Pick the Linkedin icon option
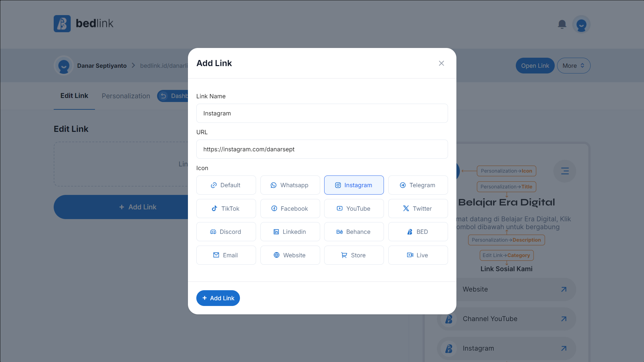Viewport: 644px width, 362px height. coord(290,231)
